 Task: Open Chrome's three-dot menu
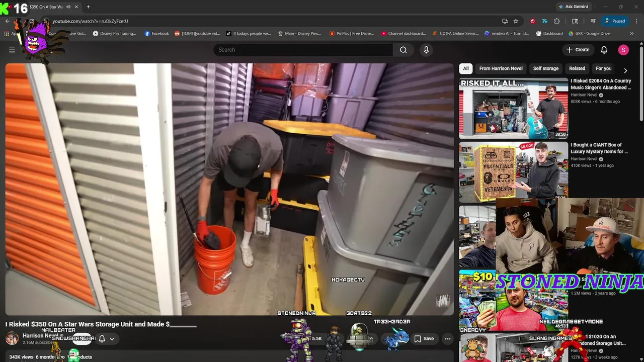click(x=636, y=21)
